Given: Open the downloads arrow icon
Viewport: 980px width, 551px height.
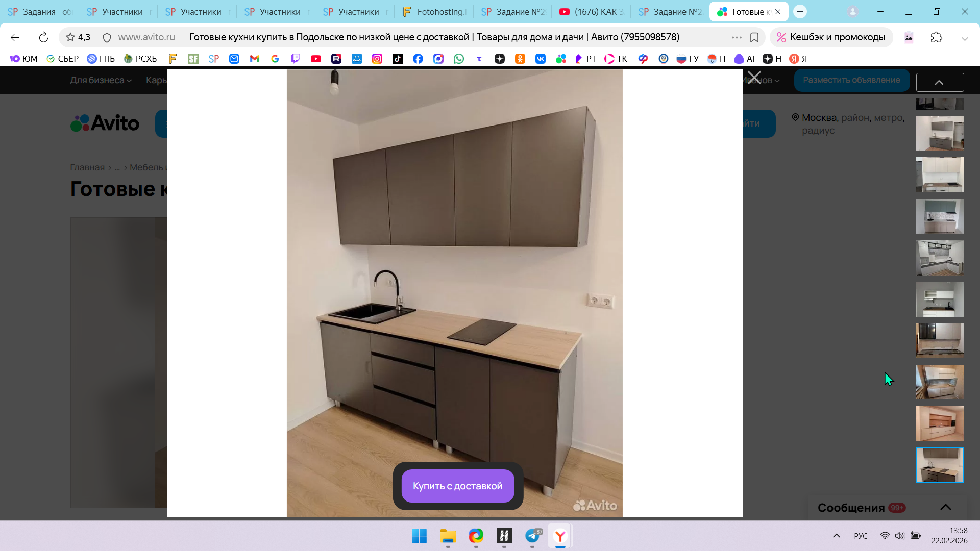Looking at the screenshot, I should [x=964, y=37].
